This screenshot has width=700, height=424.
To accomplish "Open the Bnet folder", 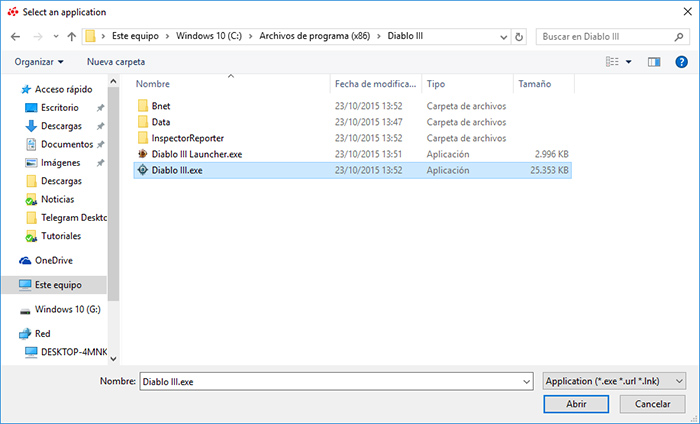I will [160, 106].
